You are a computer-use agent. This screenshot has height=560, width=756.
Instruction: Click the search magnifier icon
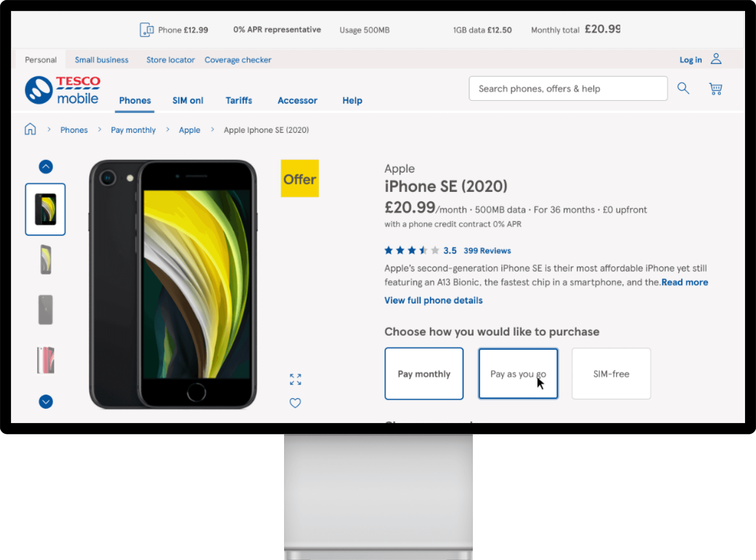click(683, 88)
